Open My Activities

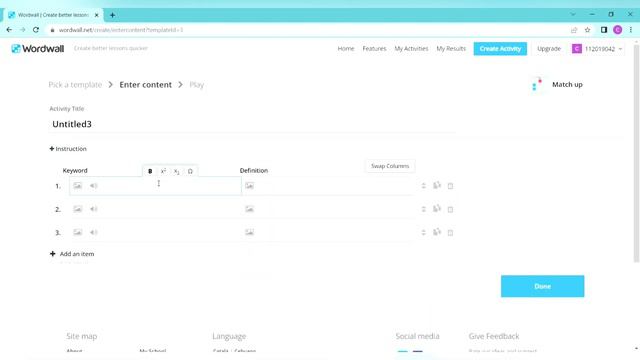[x=411, y=49]
